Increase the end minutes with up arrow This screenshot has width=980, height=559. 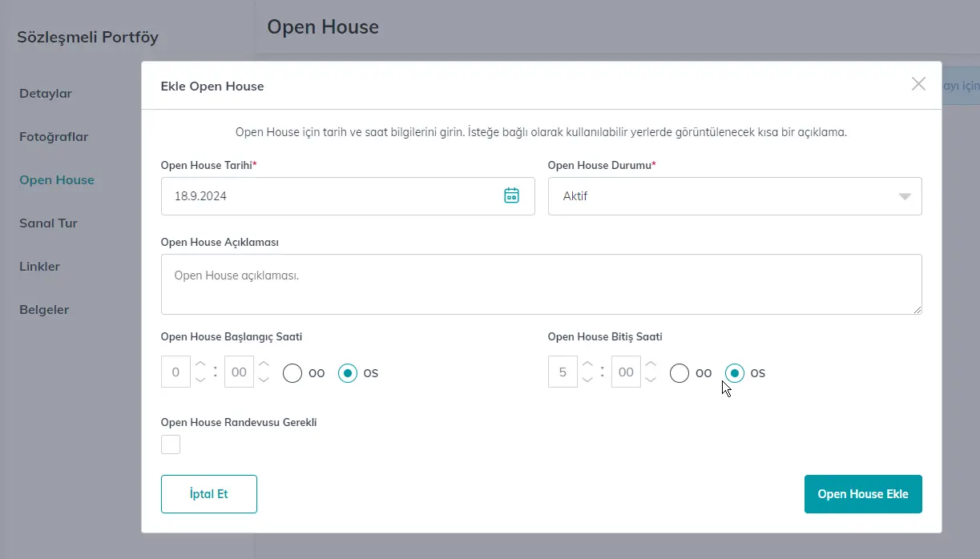651,364
